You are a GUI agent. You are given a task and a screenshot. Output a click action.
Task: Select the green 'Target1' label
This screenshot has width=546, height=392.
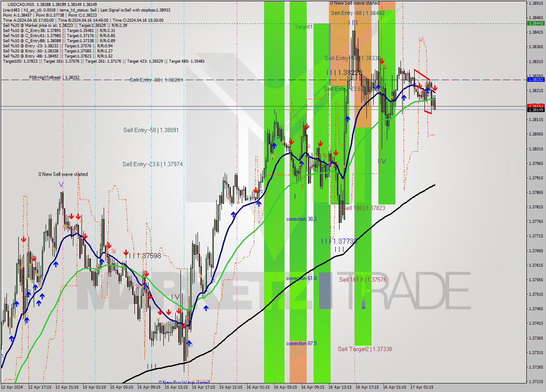[x=303, y=26]
